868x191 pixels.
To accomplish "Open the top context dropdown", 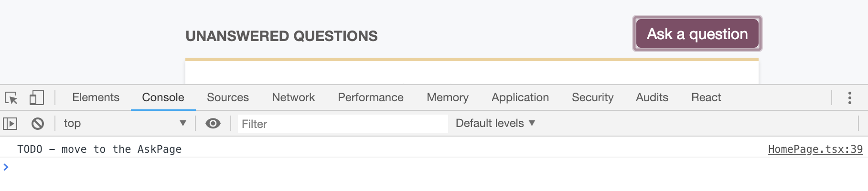I will 125,124.
